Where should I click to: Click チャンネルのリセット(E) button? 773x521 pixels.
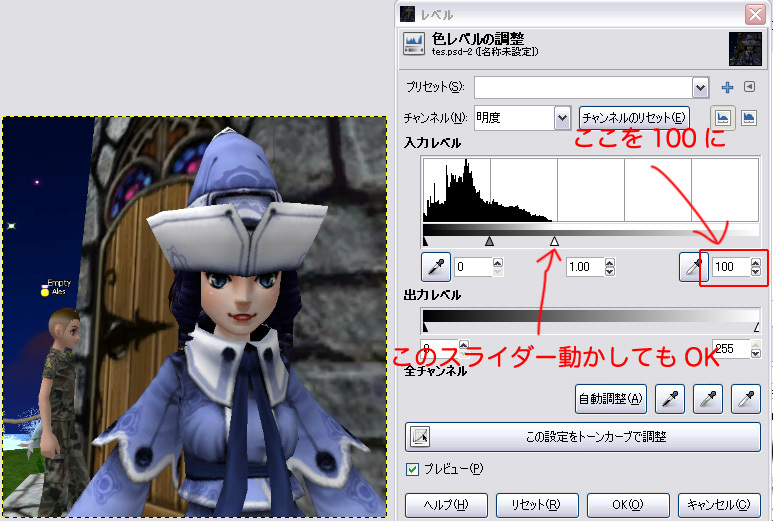(x=634, y=118)
